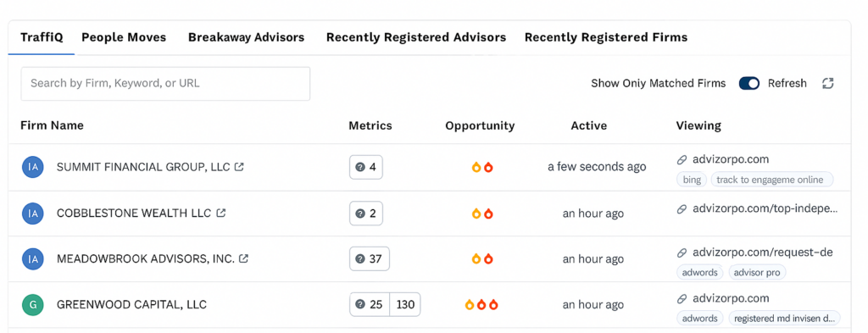Open Summit Financial Group external link icon
Viewport: 868px width, 333px height.
(239, 166)
